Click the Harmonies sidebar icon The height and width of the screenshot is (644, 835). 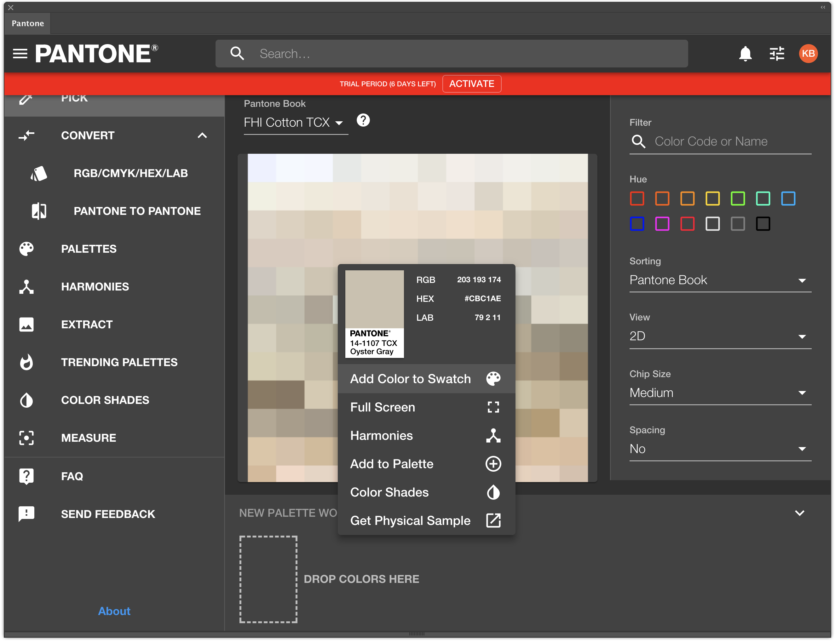[26, 287]
